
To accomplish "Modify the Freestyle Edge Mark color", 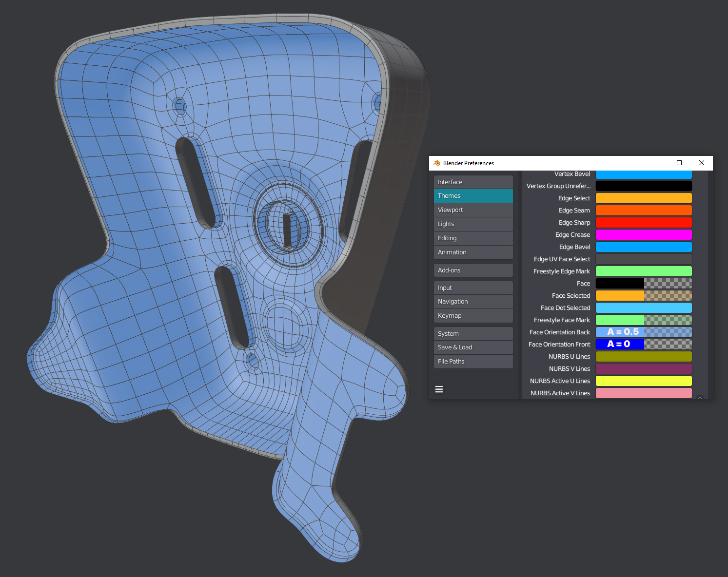I will (x=643, y=271).
